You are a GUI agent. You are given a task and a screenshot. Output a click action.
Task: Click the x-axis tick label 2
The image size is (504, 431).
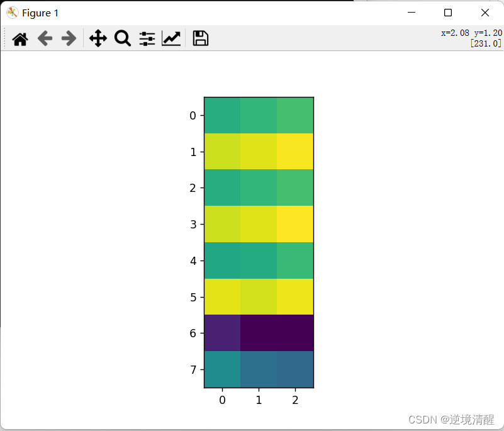[x=295, y=400]
